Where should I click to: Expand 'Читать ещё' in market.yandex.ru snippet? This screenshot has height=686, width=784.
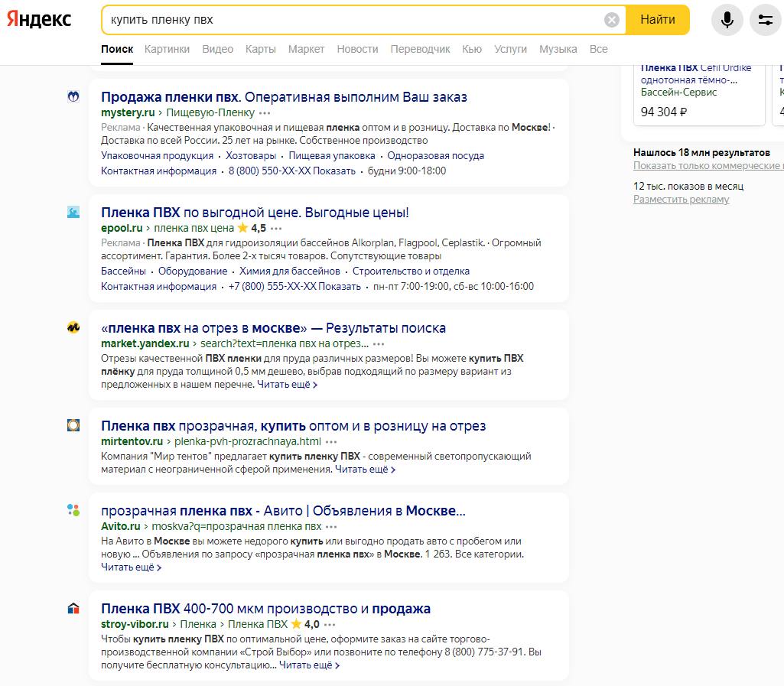[287, 385]
